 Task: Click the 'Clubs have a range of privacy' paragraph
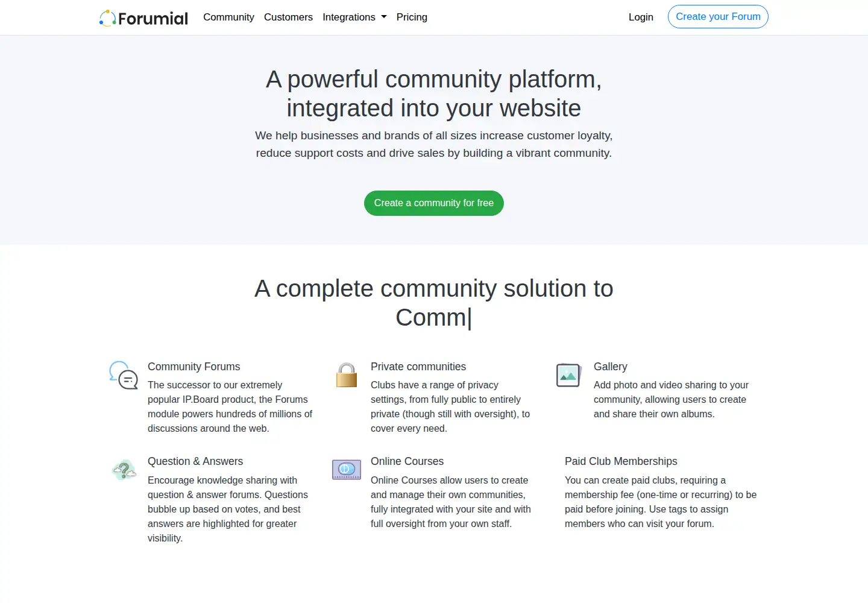(451, 407)
